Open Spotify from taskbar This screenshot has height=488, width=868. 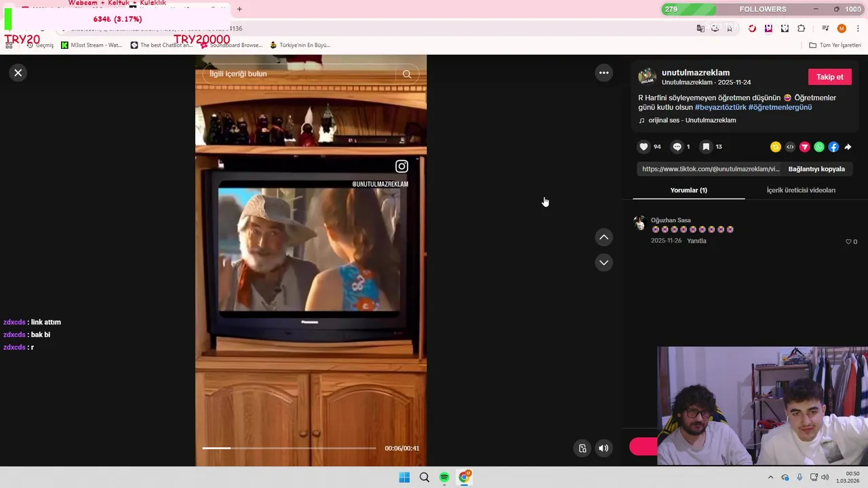click(x=444, y=477)
